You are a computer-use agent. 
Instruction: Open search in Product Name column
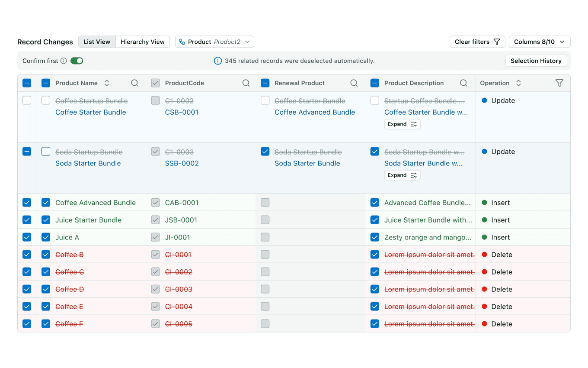pyautogui.click(x=135, y=83)
